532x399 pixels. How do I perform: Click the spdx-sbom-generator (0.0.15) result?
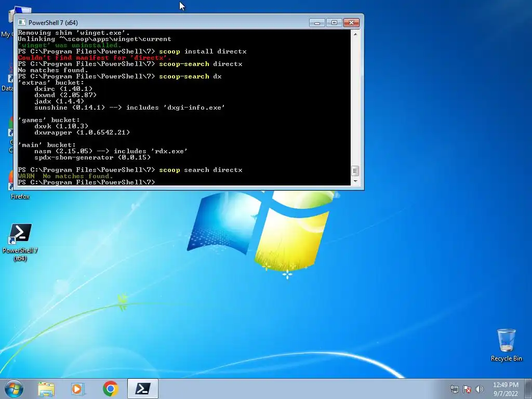[92, 157]
